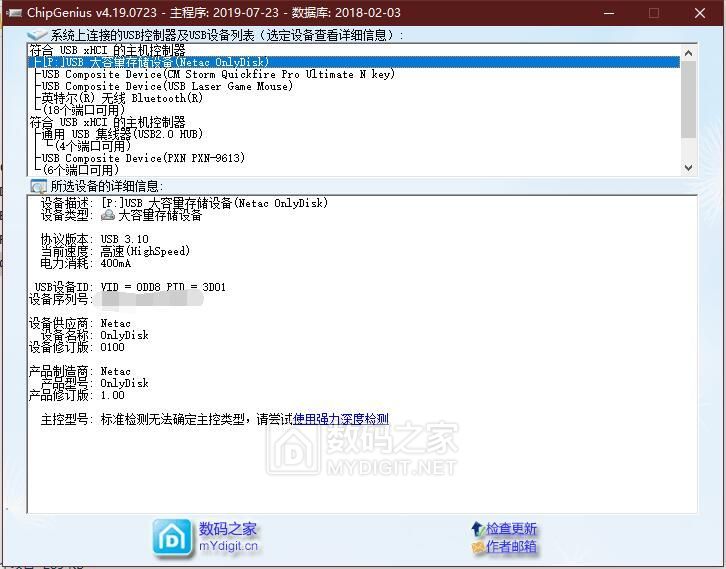Click the 400mA power consumption value
This screenshot has height=569, width=726.
coord(116,263)
